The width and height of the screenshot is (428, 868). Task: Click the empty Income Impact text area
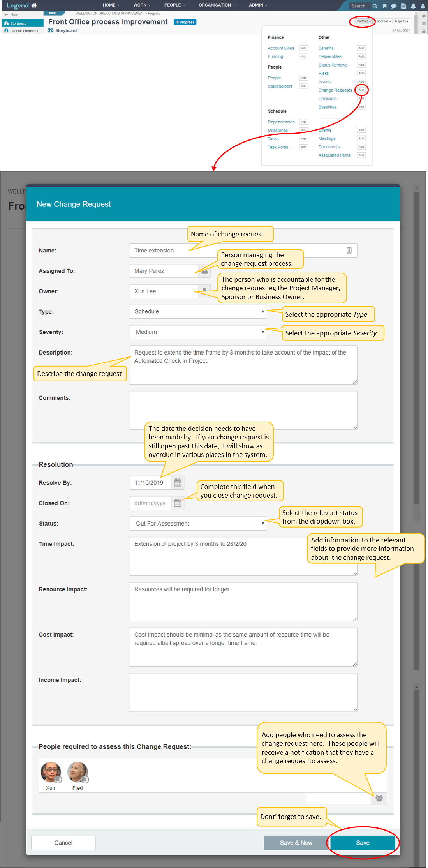pyautogui.click(x=243, y=692)
